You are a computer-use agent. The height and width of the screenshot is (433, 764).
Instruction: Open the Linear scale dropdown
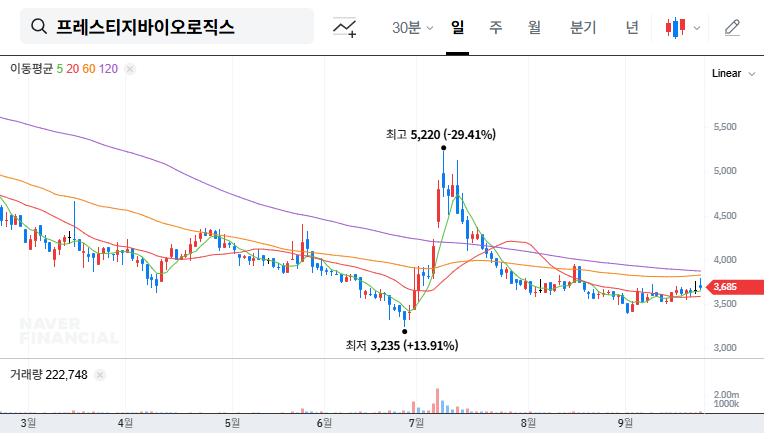click(x=733, y=74)
